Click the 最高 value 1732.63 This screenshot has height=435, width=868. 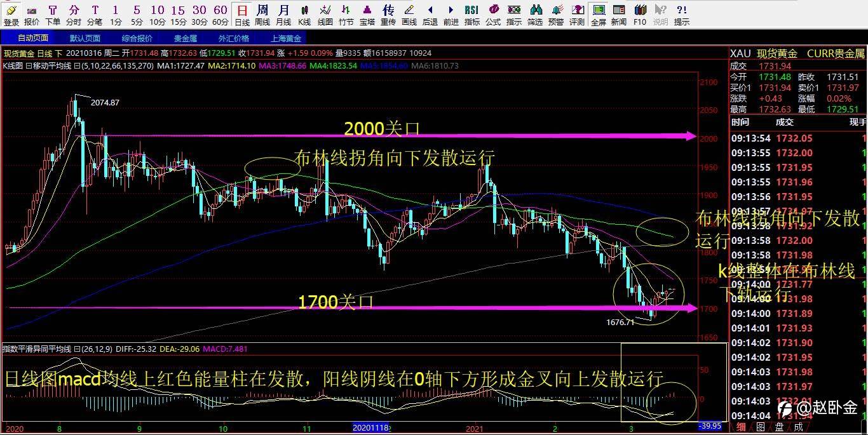pyautogui.click(x=775, y=110)
